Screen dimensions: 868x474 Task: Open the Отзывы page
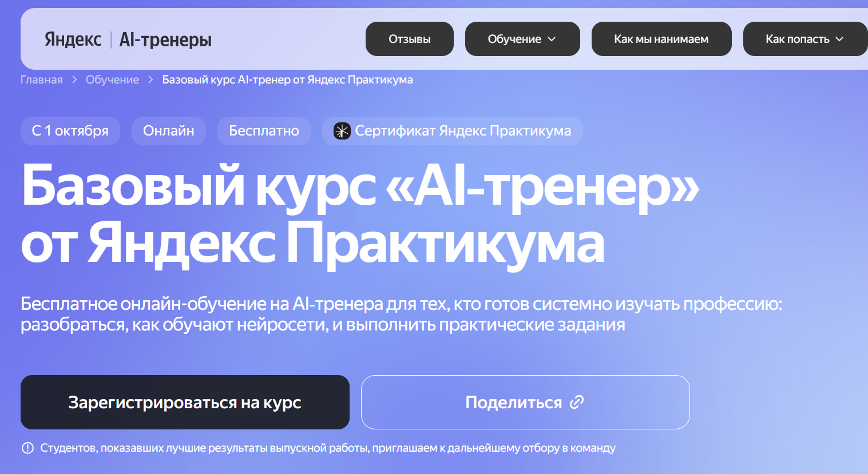click(410, 39)
